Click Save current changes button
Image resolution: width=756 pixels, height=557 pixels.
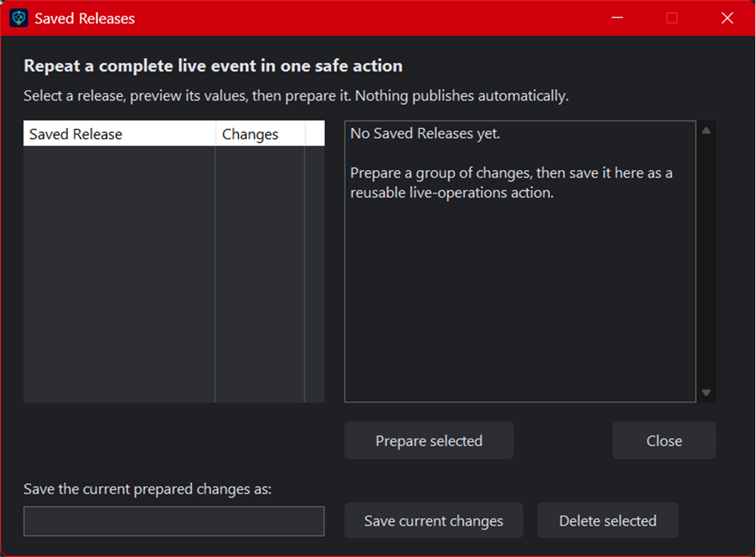pos(433,520)
